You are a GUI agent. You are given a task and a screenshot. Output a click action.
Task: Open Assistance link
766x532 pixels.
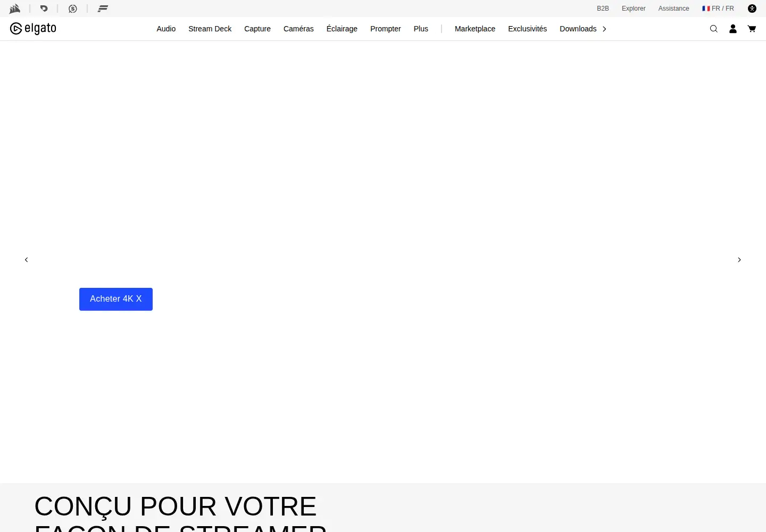673,9
